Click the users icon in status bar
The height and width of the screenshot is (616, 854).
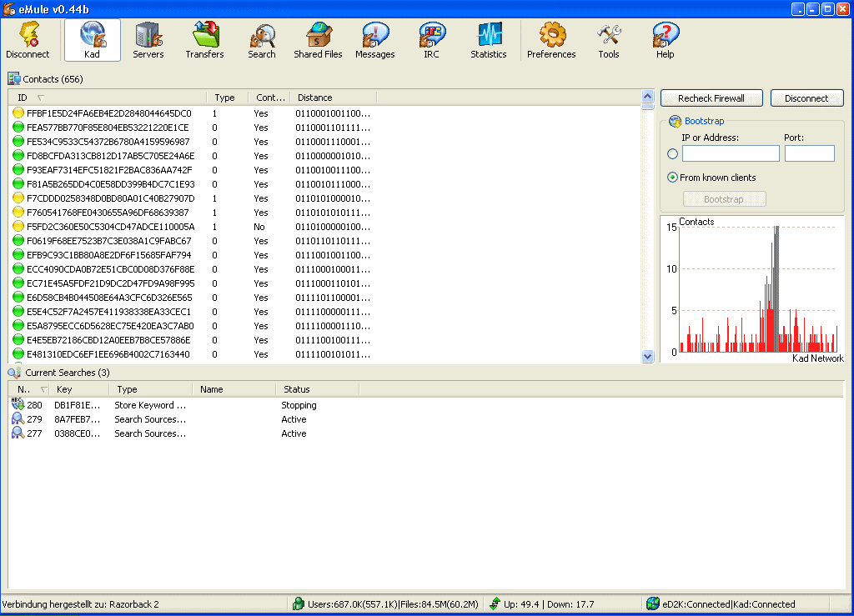tap(298, 603)
